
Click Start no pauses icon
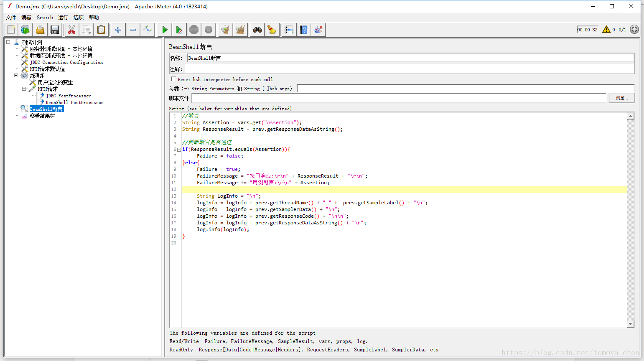tap(179, 30)
